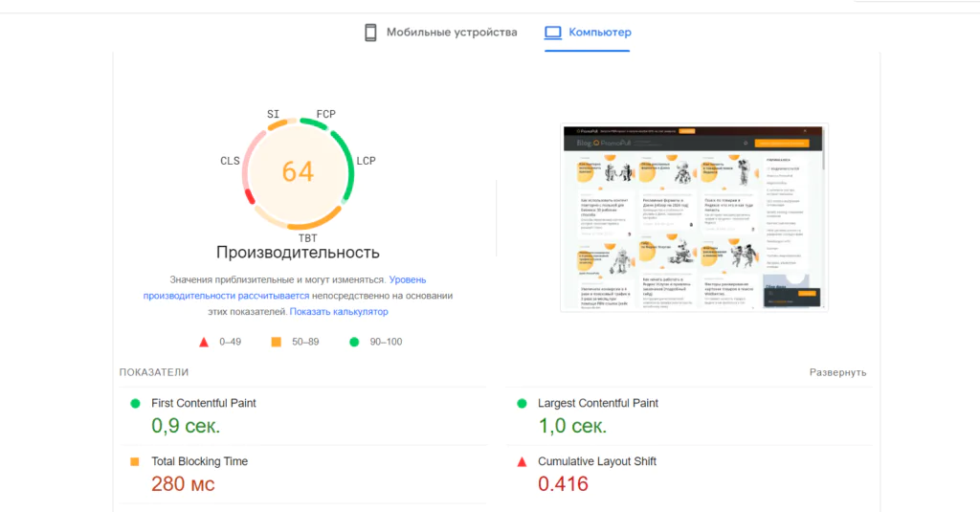Viewport: 980px width, 512px height.
Task: Click the CLS gauge label
Action: [x=230, y=161]
